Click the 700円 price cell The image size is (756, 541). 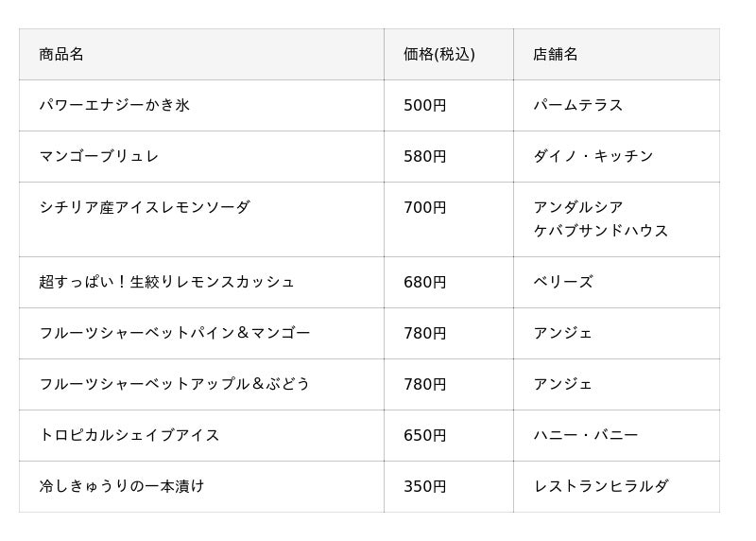coord(425,208)
